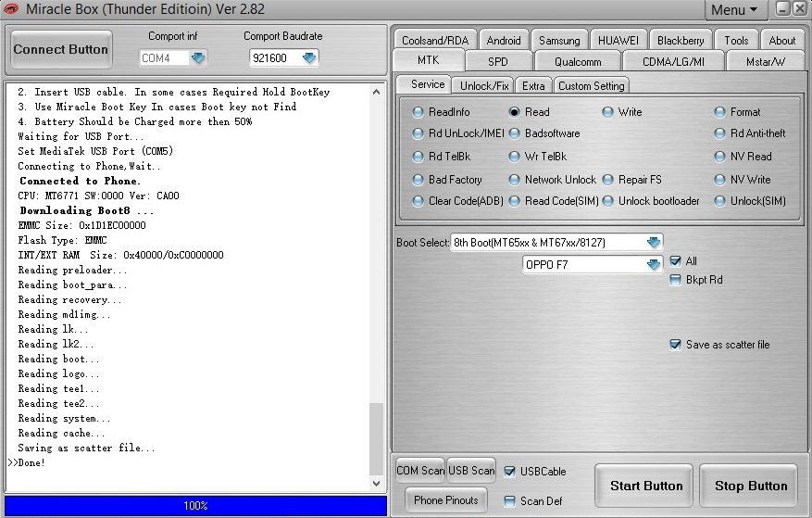Select the Rd TelBk radio option

pyautogui.click(x=418, y=156)
